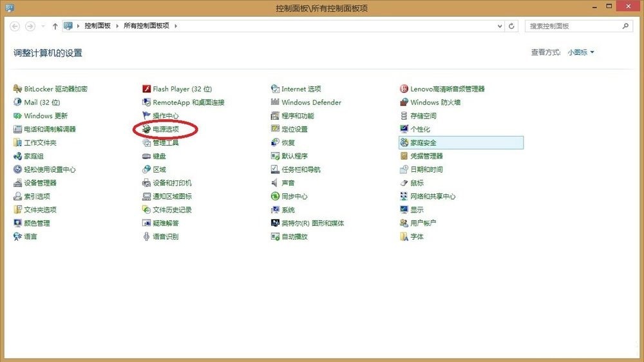The image size is (644, 362).
Task: Open the recent locations arrow
Action: 43,26
